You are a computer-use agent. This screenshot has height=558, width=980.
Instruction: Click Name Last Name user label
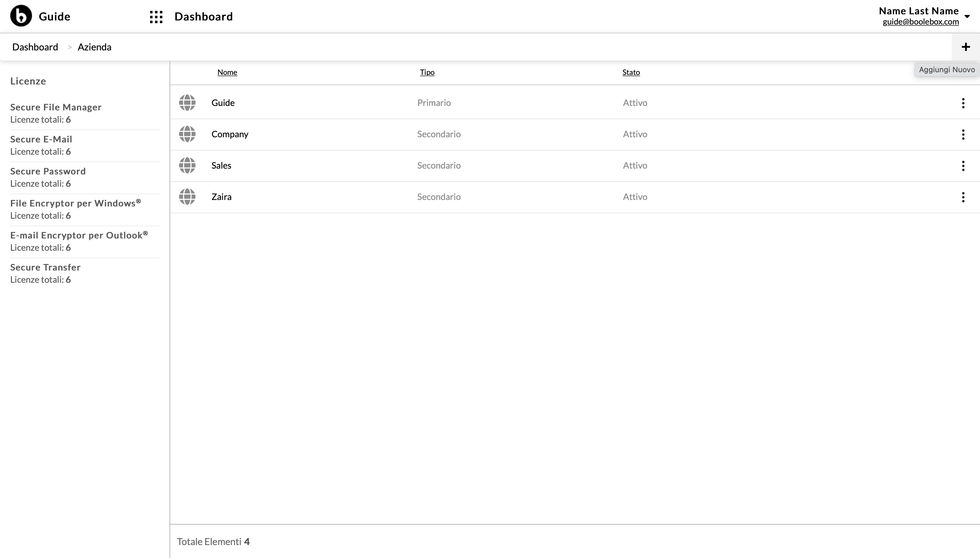point(918,11)
